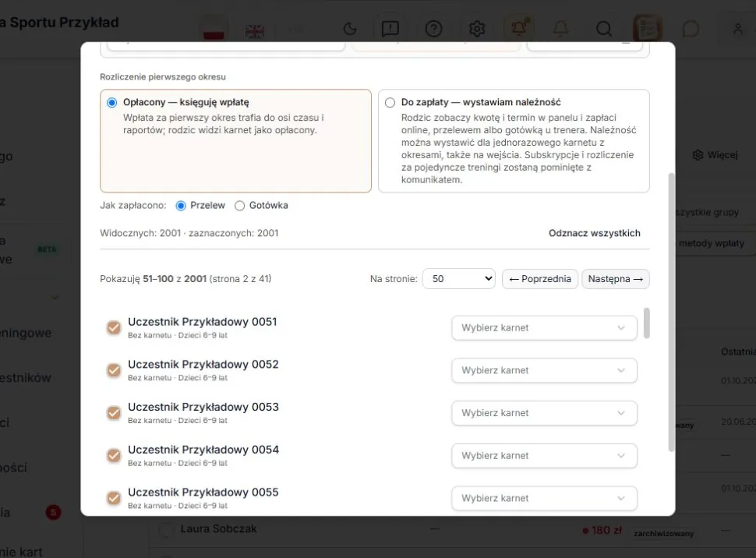Switch language with the UK flag icon
Image resolution: width=756 pixels, height=558 pixels.
click(255, 30)
